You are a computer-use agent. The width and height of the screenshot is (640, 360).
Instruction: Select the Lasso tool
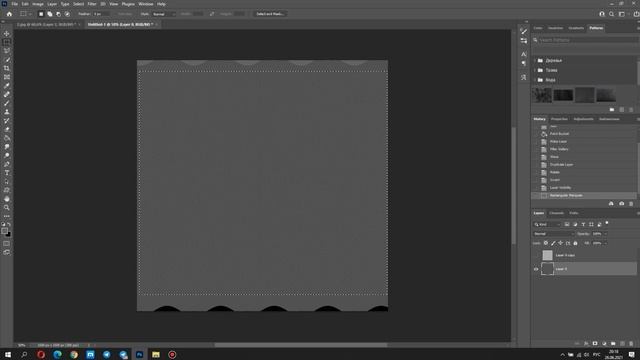[7, 51]
